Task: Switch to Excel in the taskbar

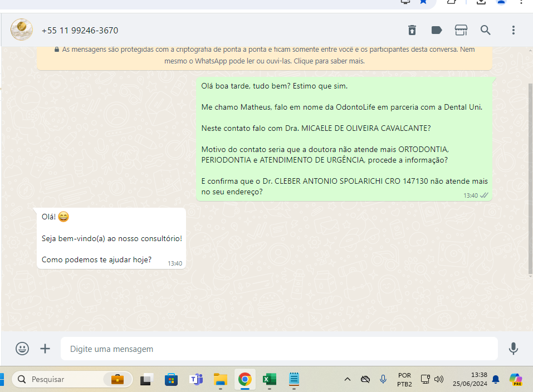Action: pyautogui.click(x=269, y=379)
